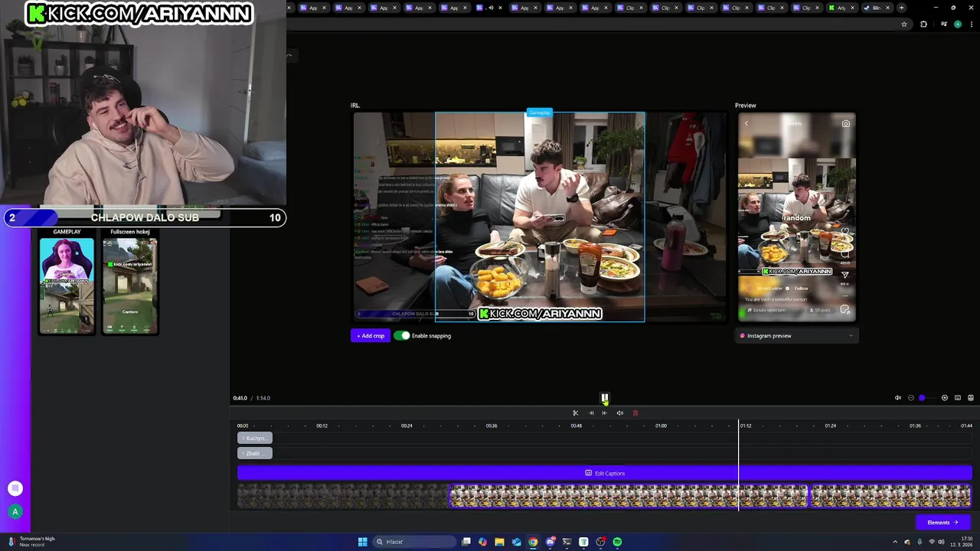Bookmark this page with star icon

click(x=904, y=24)
